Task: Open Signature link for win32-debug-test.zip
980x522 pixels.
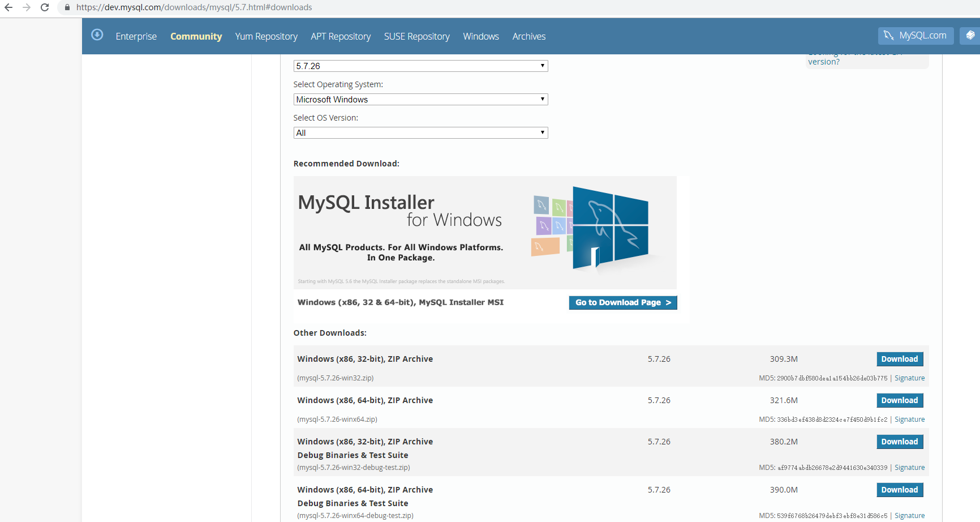Action: point(910,468)
